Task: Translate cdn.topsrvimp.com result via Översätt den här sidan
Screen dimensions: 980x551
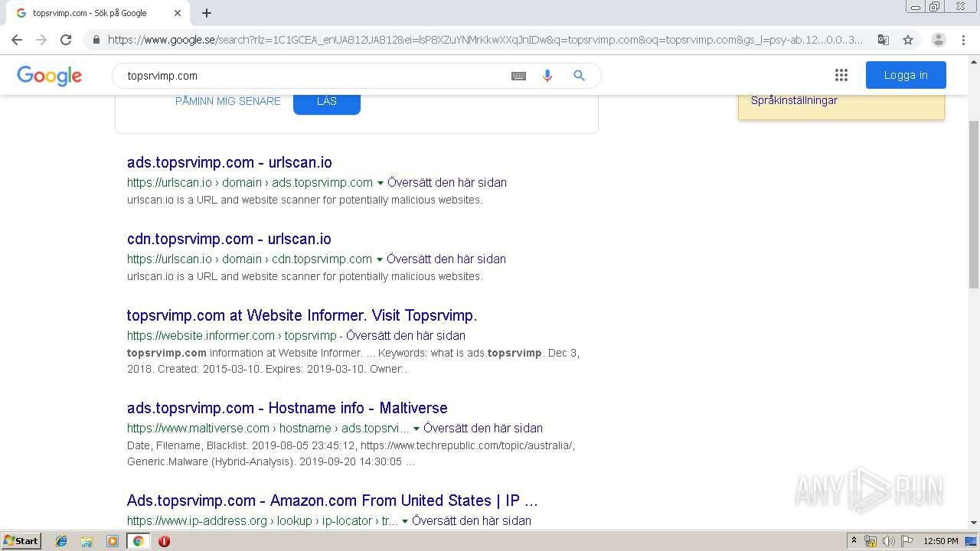Action: click(446, 259)
